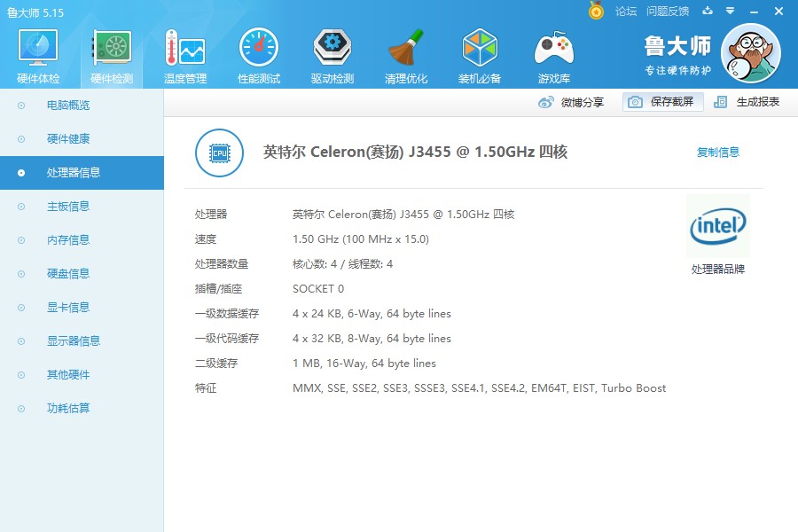Click the MMX, SSE features list text
Screen dimensions: 798x532
click(x=479, y=388)
